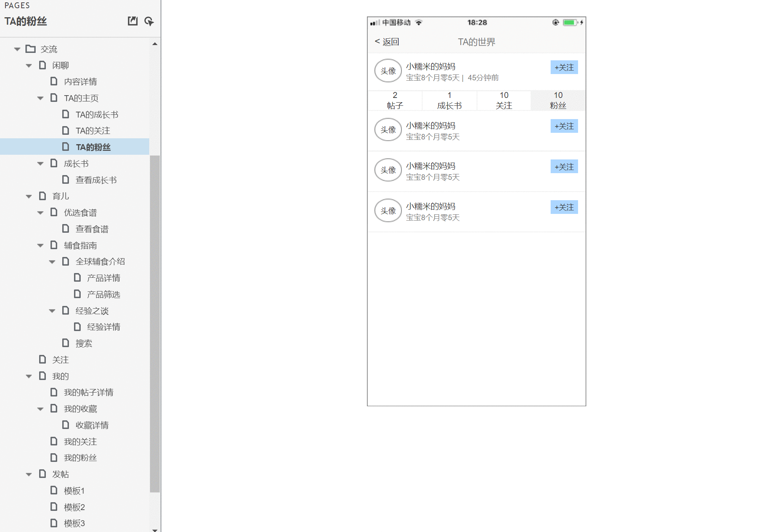Click the 小糯米的妈妈 name in profile header
Image resolution: width=759 pixels, height=532 pixels.
click(x=430, y=67)
